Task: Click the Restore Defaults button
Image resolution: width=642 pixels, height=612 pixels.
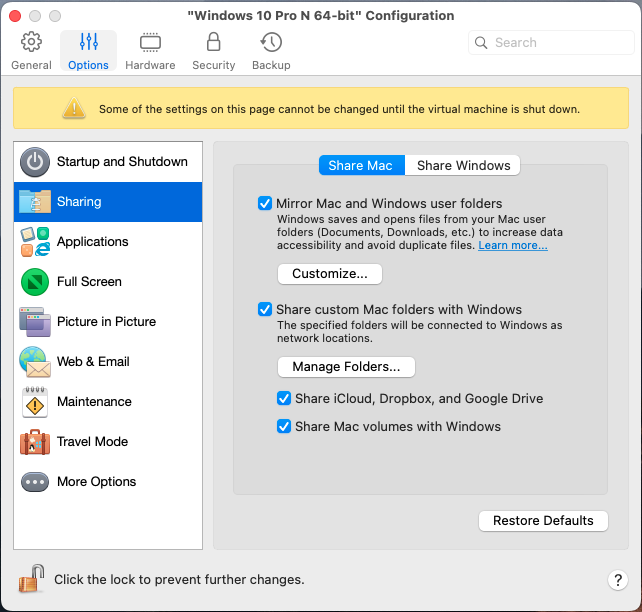Action: (543, 521)
